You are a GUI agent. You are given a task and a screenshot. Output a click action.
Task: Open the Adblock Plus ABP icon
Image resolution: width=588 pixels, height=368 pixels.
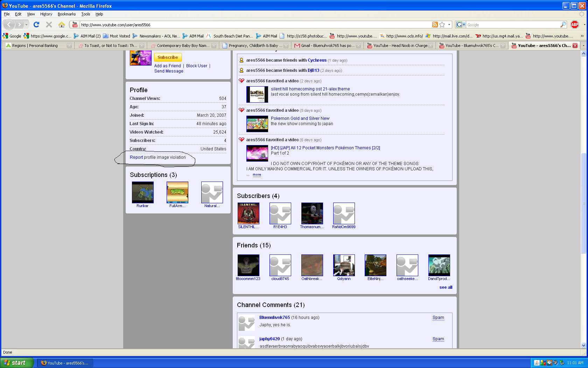pos(575,25)
